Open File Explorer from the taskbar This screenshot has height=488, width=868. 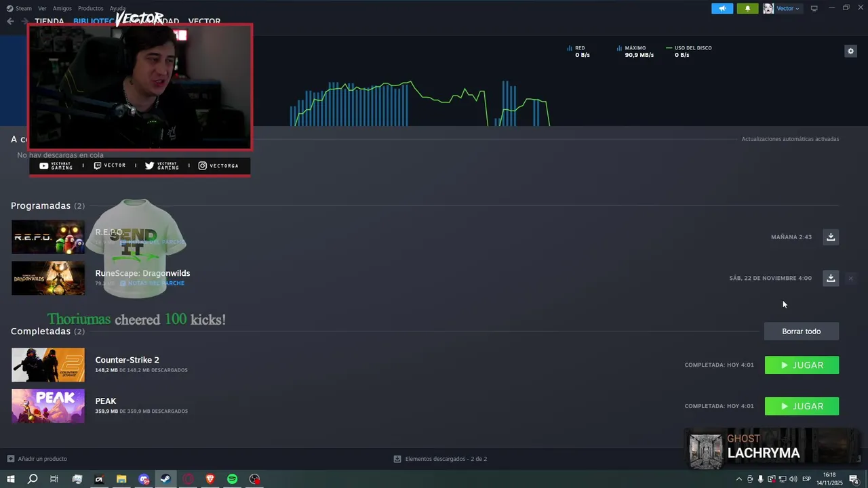click(121, 479)
